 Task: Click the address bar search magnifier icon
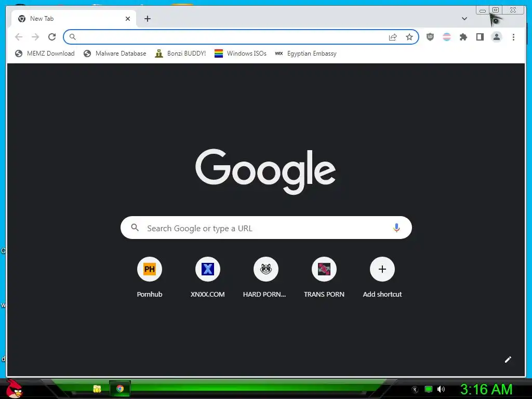click(73, 37)
